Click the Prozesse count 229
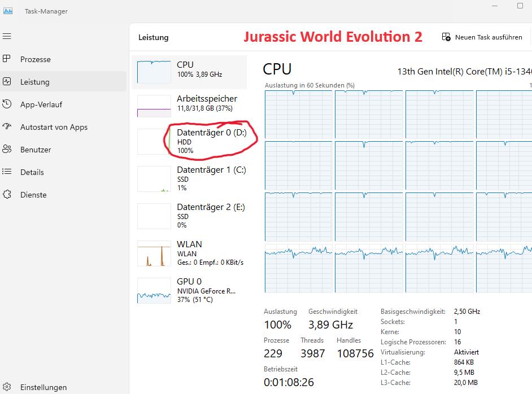This screenshot has height=394, width=532. click(x=273, y=354)
